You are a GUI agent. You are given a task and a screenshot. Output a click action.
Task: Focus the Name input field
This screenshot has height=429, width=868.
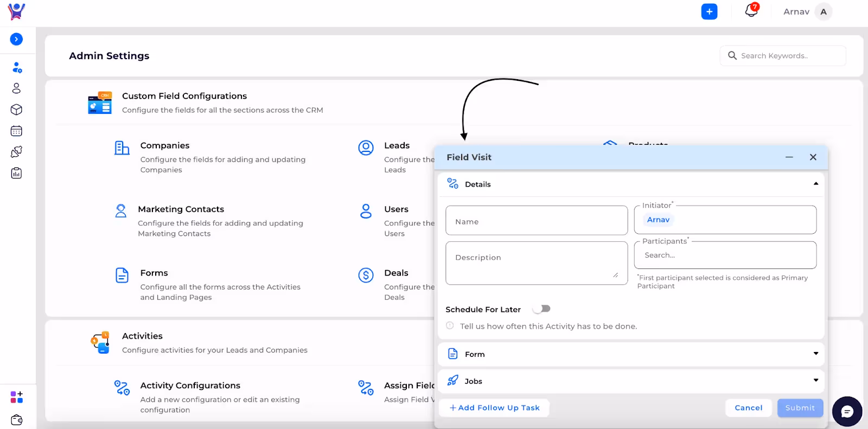(x=537, y=220)
